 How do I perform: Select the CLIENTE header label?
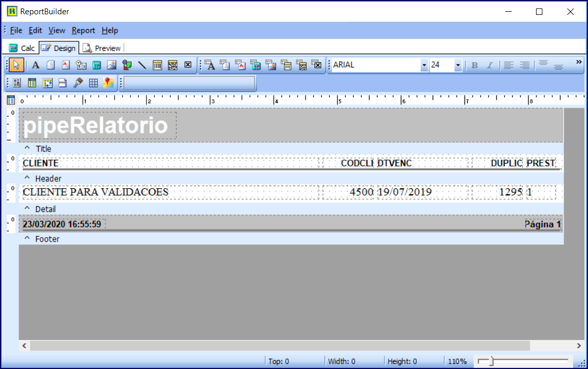click(171, 163)
